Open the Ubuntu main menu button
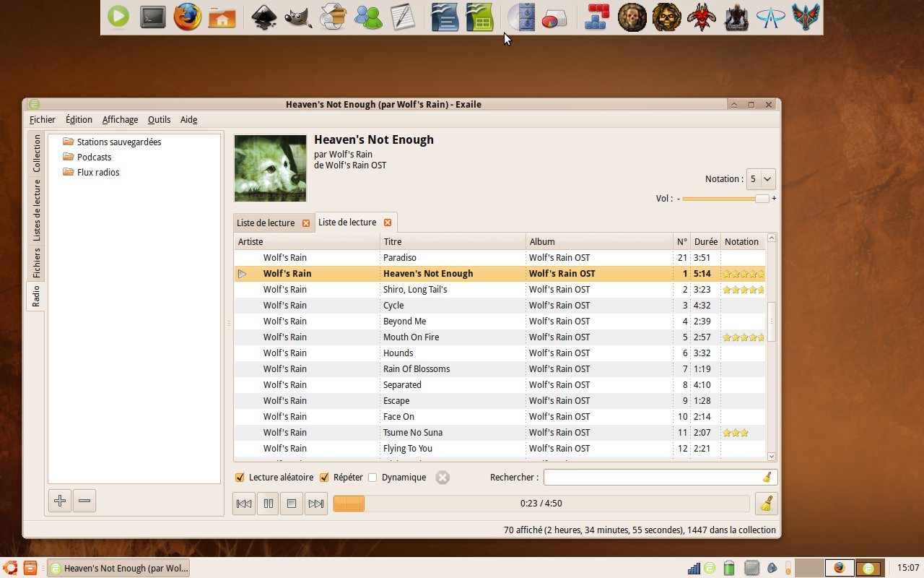Screen dimensions: 924x578 (x=9, y=568)
